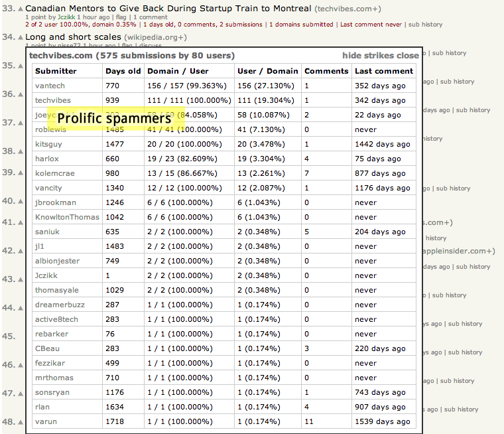504x434 pixels.
Task: Click hide strikes in popup header
Action: tap(367, 56)
